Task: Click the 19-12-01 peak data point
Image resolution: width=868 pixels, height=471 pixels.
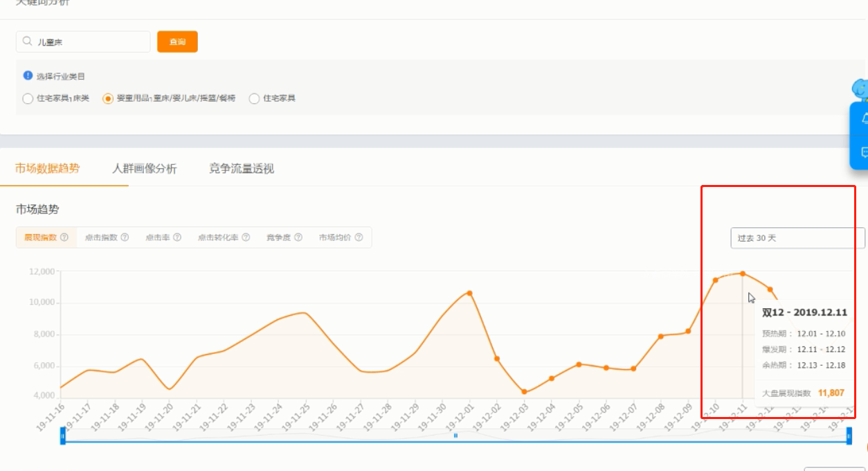Action: click(469, 293)
